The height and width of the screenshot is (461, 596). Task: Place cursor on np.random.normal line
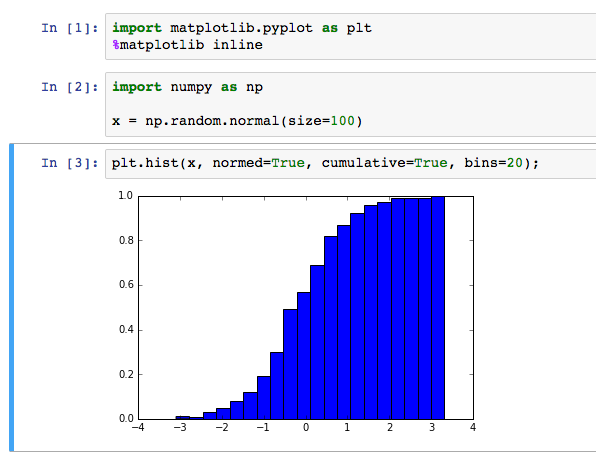pyautogui.click(x=237, y=121)
